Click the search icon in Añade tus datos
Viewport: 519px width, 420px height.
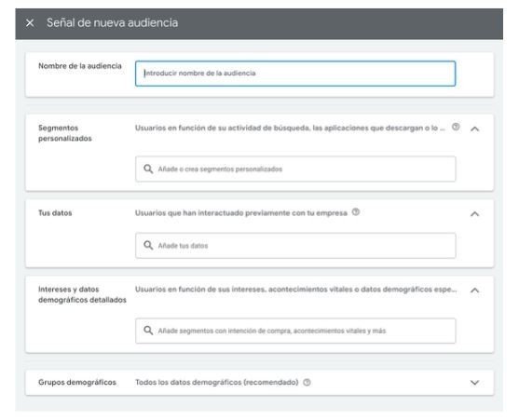coord(148,245)
